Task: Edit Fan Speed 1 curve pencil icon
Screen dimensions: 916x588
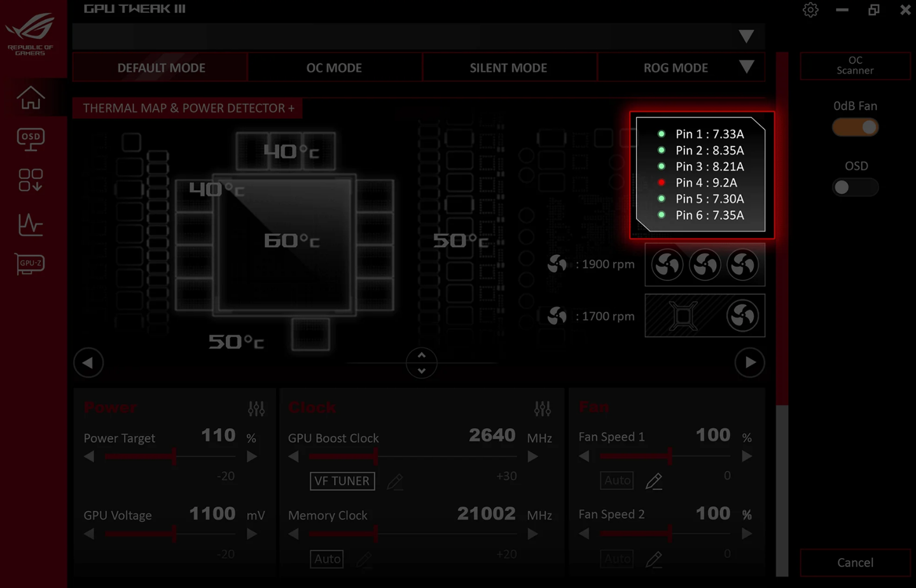Action: click(x=653, y=481)
